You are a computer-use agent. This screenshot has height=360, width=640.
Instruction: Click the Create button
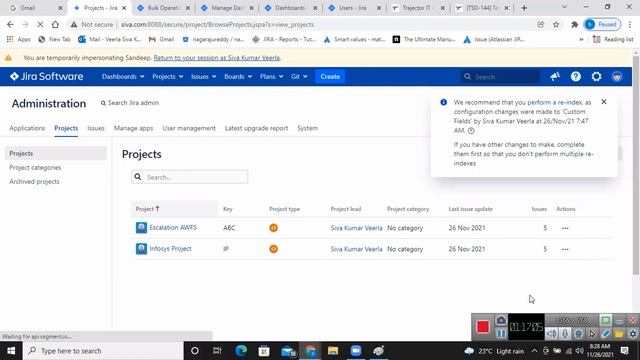(x=330, y=76)
